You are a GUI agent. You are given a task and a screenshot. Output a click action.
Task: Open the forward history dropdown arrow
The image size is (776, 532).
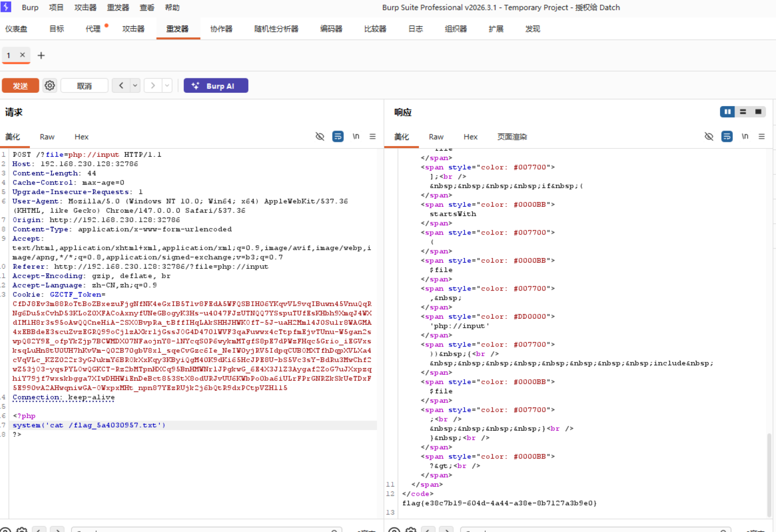click(x=167, y=85)
